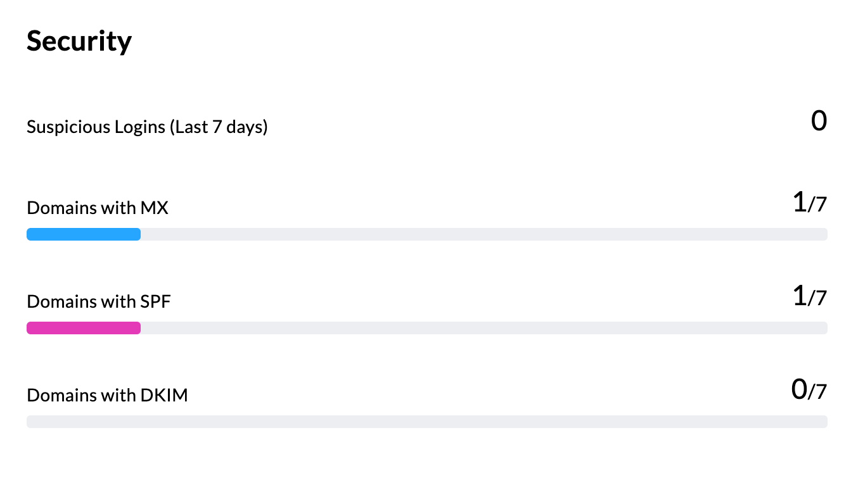This screenshot has width=858, height=504.
Task: Click the "Domains with MX" label
Action: point(98,208)
